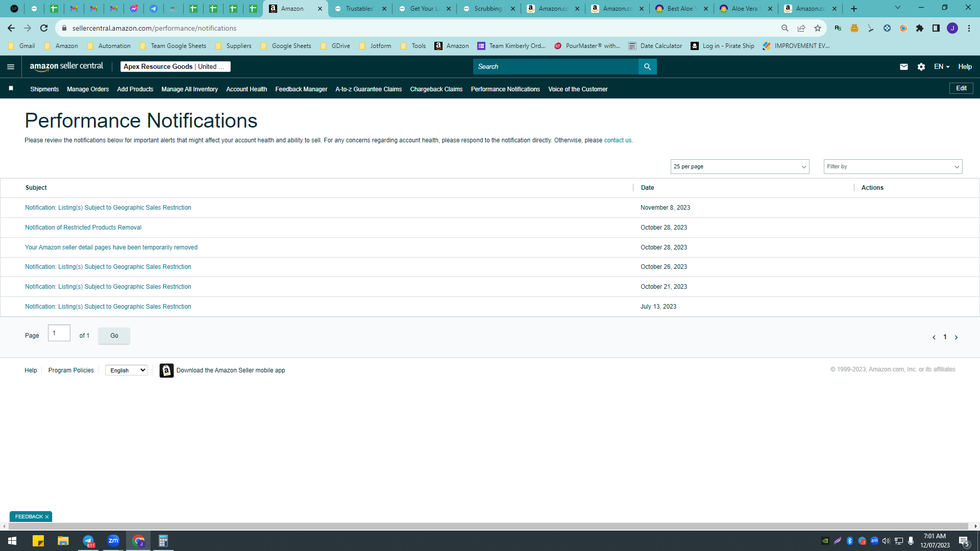
Task: Open the Team Google Sheets bookmark folder
Action: 173,46
